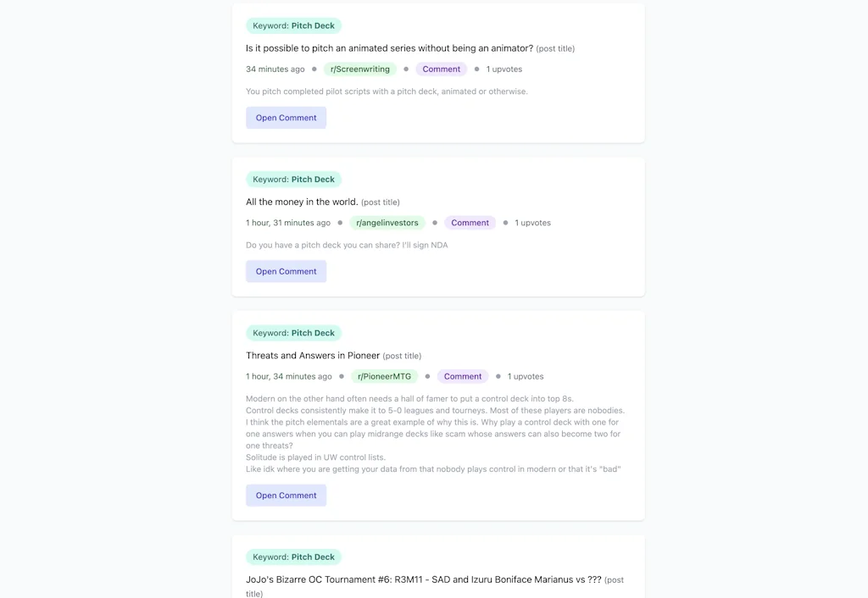Open Comment for the Pioneer control deck discussion
868x598 pixels.
[286, 495]
